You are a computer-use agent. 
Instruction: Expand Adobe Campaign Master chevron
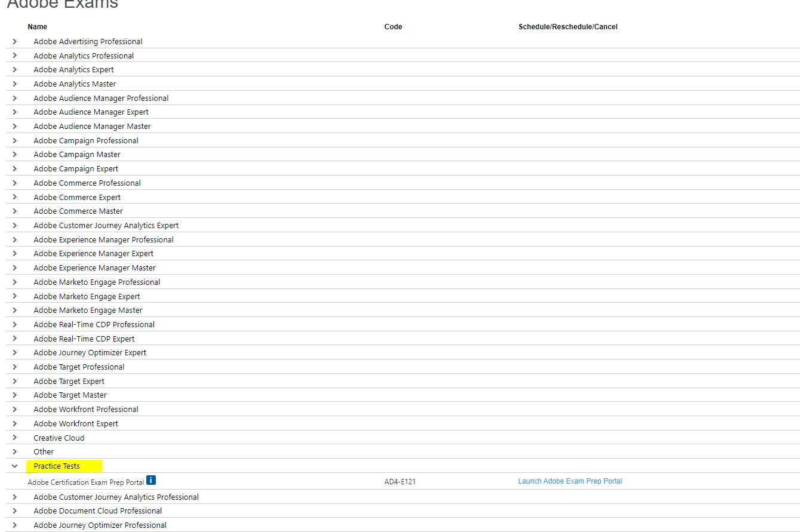[x=15, y=154]
